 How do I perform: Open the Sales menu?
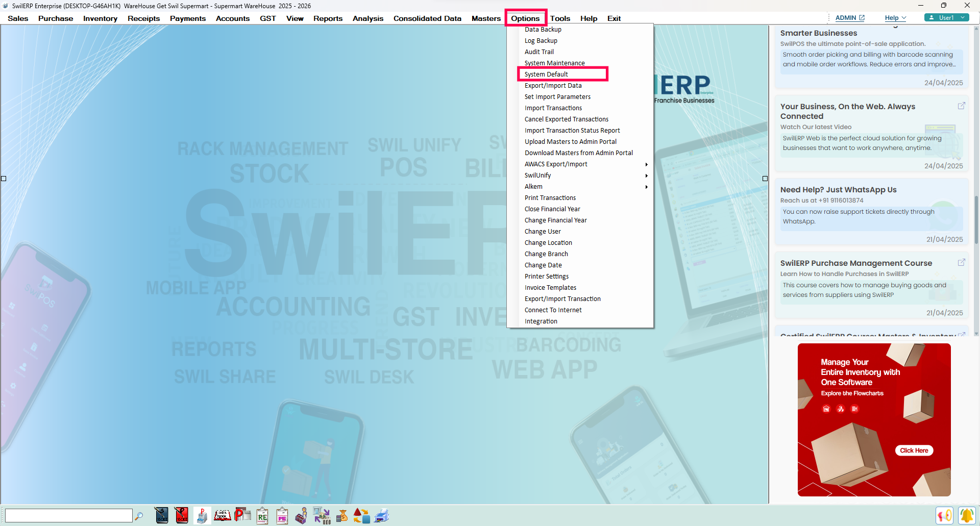pyautogui.click(x=18, y=18)
